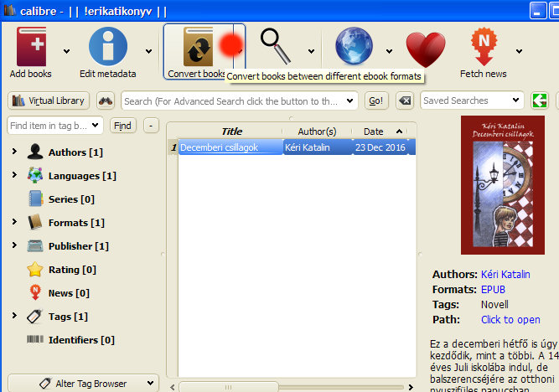Screen dimensions: 559x392
Task: Click the row number 1 header
Action: click(173, 147)
